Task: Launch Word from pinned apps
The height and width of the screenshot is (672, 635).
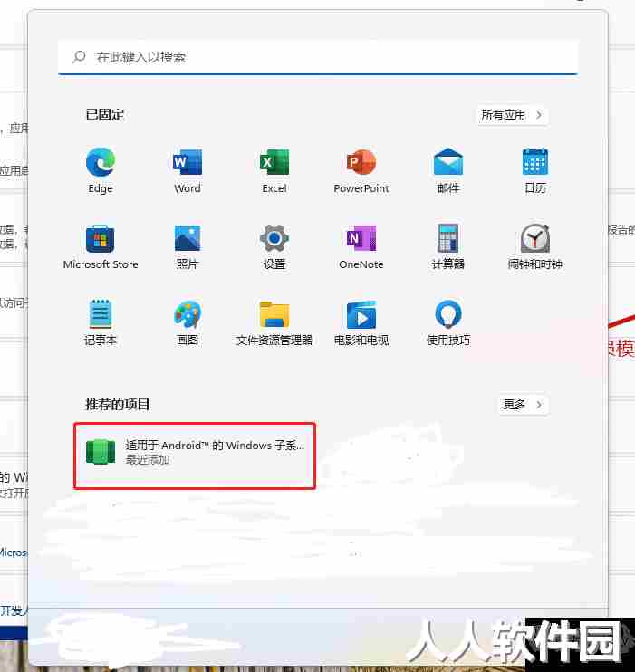Action: (x=188, y=170)
